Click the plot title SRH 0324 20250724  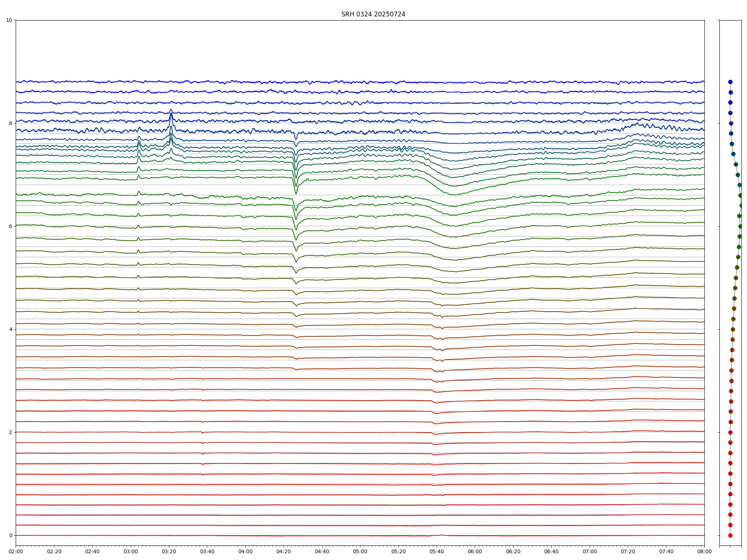coord(373,14)
